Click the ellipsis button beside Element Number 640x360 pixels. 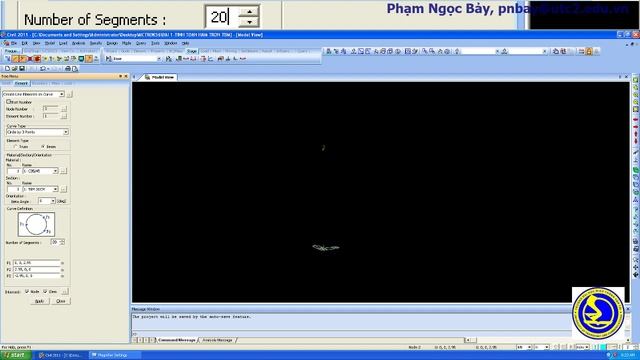pyautogui.click(x=64, y=116)
